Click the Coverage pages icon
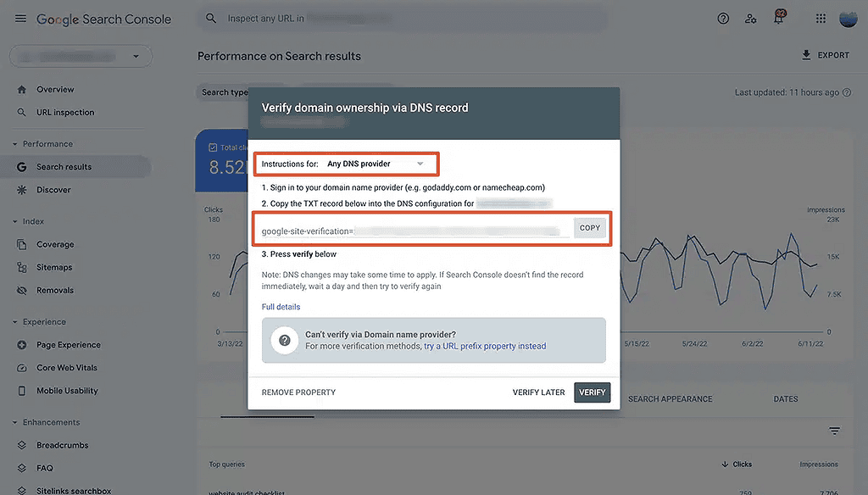 click(21, 244)
